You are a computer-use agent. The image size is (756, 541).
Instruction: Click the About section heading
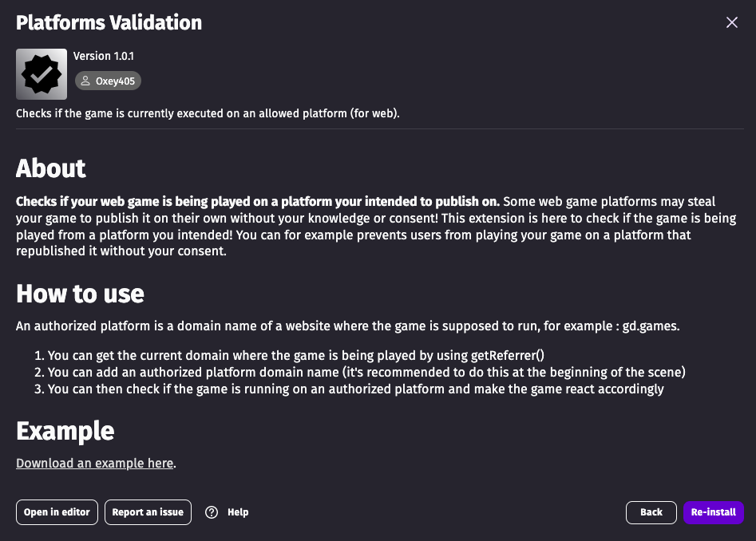pos(50,168)
